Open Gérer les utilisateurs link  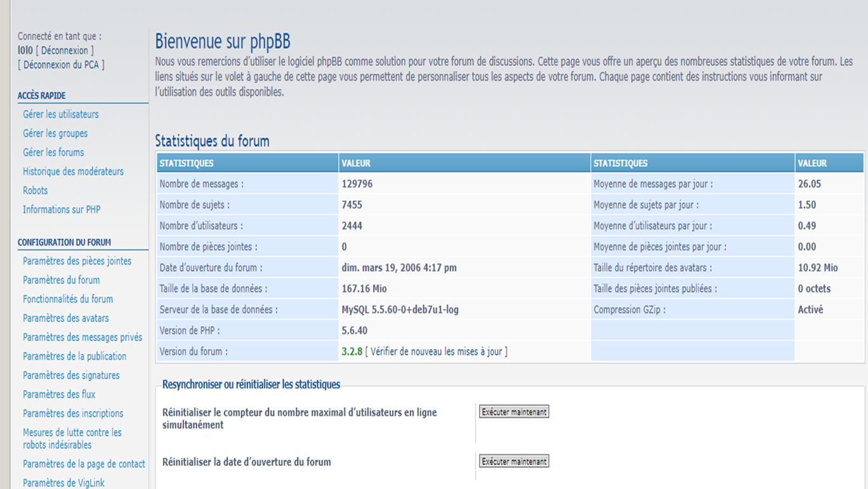tap(61, 114)
